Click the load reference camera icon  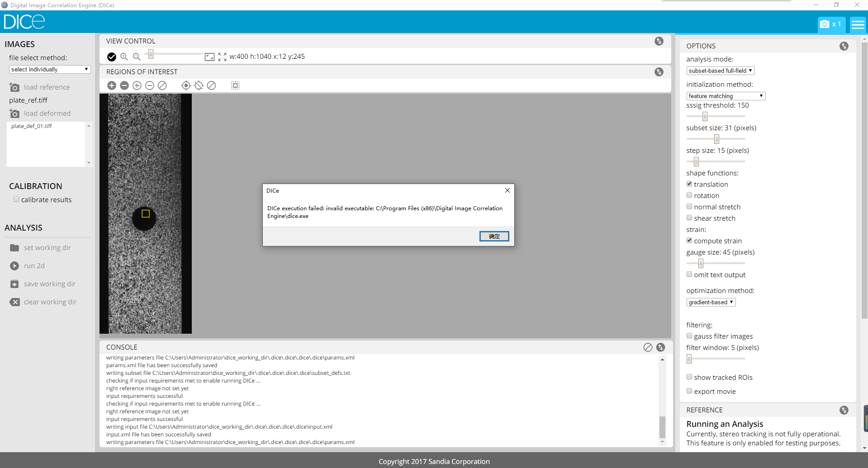click(x=14, y=87)
